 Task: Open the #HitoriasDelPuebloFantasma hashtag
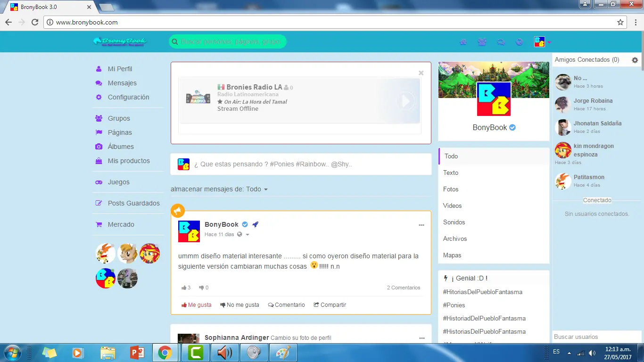483,292
